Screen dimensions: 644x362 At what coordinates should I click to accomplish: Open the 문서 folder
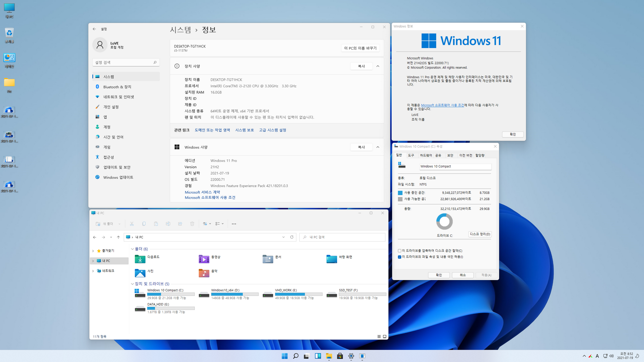point(272,259)
